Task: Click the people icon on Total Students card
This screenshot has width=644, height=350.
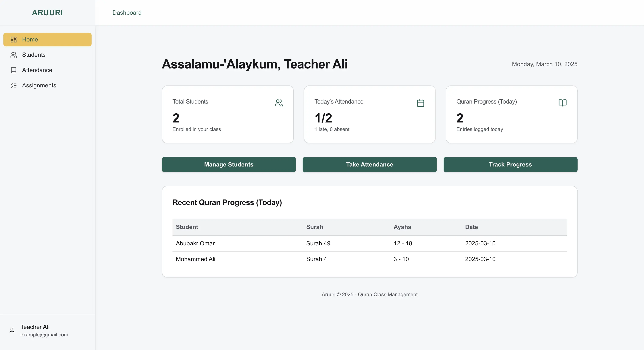Action: coord(279,103)
